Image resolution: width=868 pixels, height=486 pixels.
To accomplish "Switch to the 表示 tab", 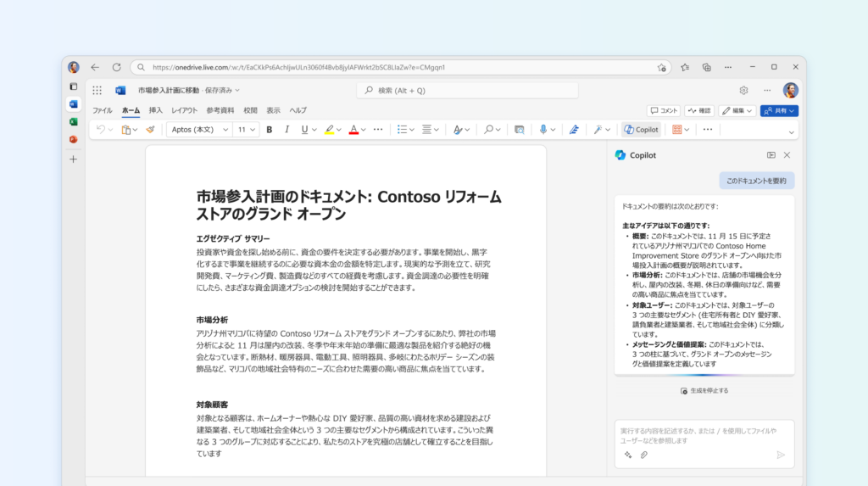I will (274, 111).
